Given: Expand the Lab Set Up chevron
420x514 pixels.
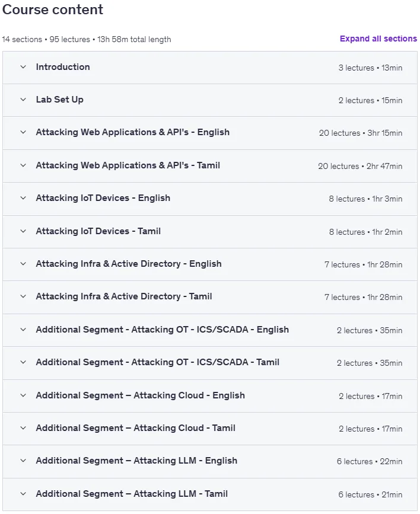Looking at the screenshot, I should pos(23,100).
